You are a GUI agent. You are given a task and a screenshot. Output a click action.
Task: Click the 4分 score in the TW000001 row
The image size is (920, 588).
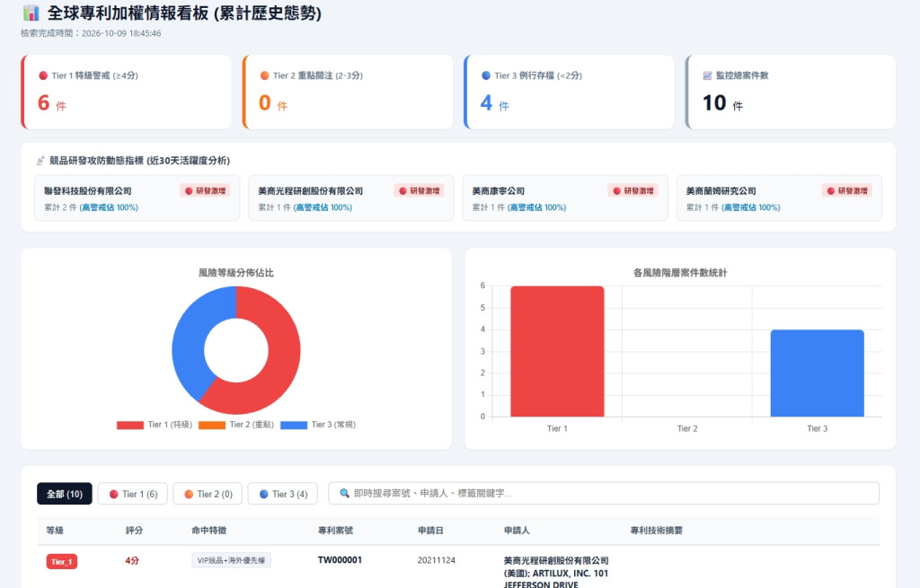coord(132,560)
